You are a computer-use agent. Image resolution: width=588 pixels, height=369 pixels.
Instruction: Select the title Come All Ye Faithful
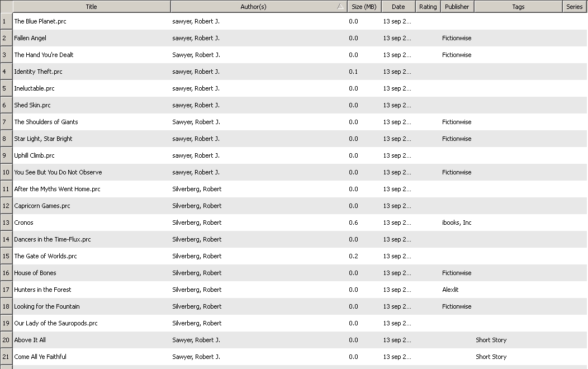[x=40, y=357]
